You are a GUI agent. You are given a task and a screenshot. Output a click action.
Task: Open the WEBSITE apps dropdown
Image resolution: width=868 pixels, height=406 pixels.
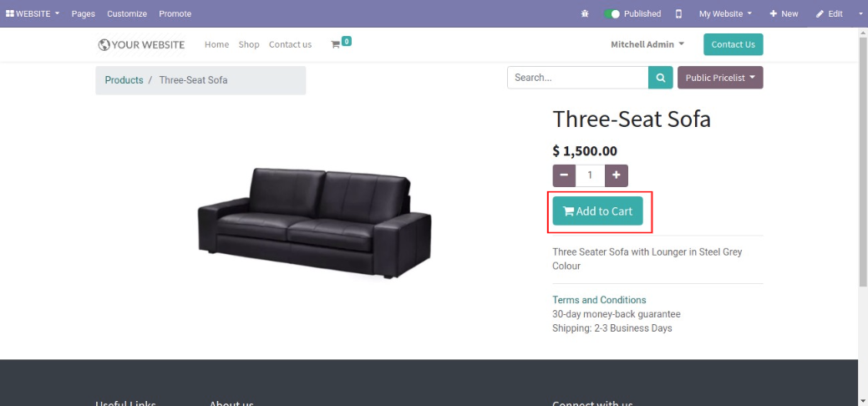[32, 14]
